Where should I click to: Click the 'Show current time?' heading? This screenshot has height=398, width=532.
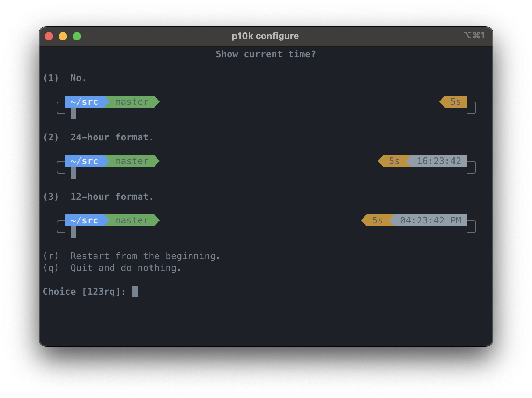click(x=266, y=54)
